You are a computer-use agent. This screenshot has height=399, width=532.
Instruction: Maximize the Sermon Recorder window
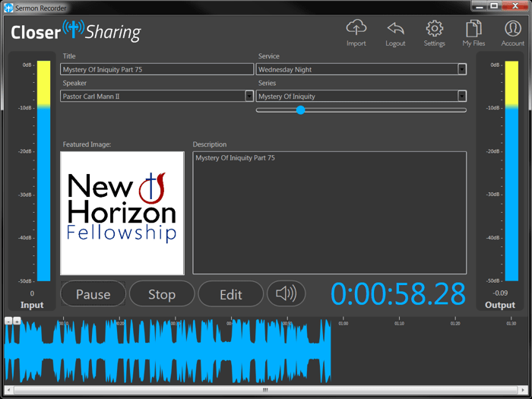pos(494,6)
